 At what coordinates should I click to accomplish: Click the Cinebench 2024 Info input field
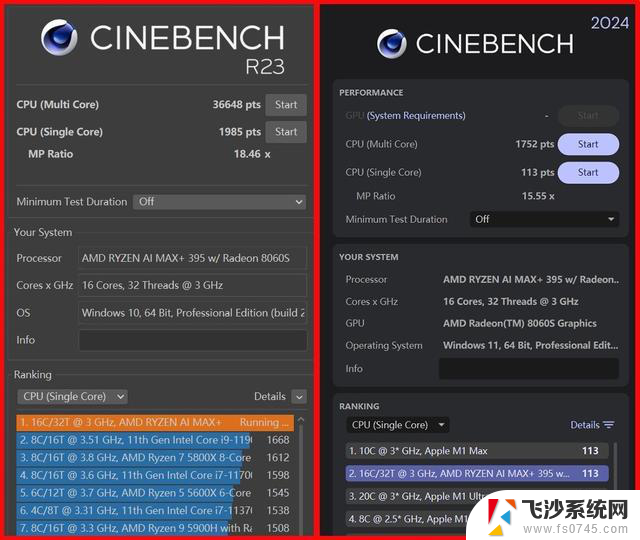pyautogui.click(x=529, y=369)
